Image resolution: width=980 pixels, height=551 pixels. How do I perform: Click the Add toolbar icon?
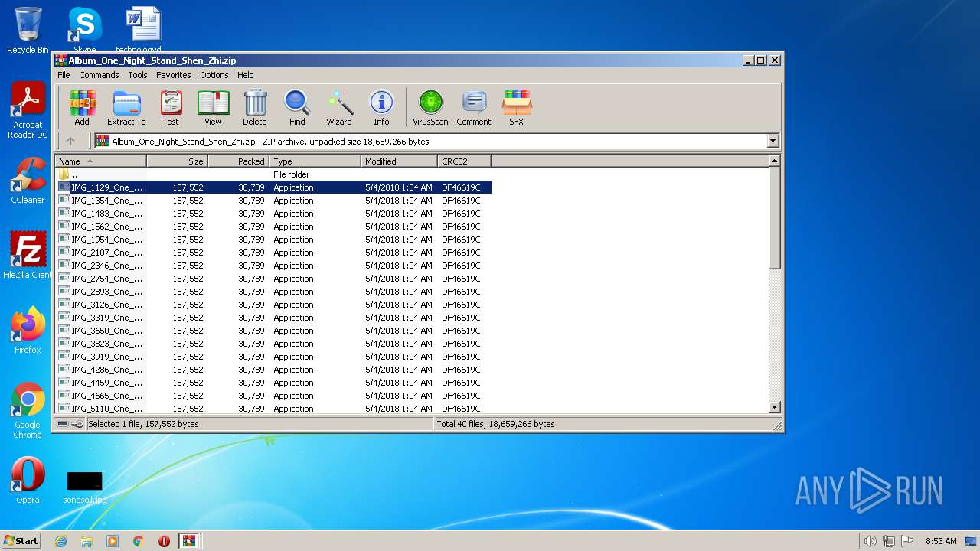point(82,107)
